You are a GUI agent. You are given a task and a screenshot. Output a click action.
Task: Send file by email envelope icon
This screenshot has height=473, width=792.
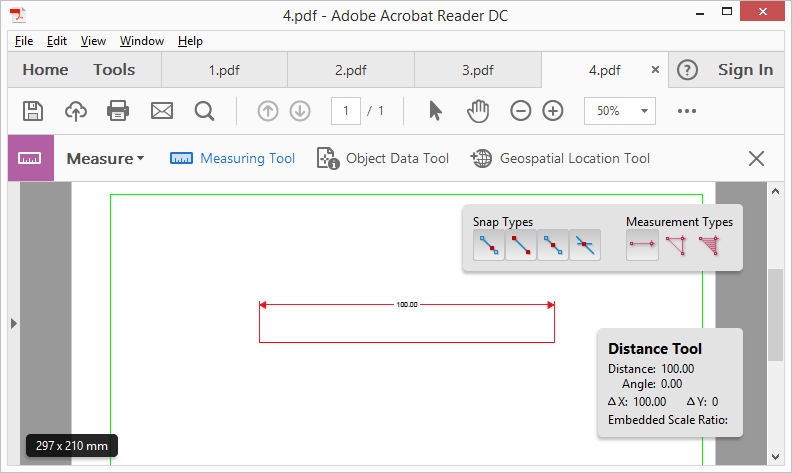pyautogui.click(x=162, y=111)
